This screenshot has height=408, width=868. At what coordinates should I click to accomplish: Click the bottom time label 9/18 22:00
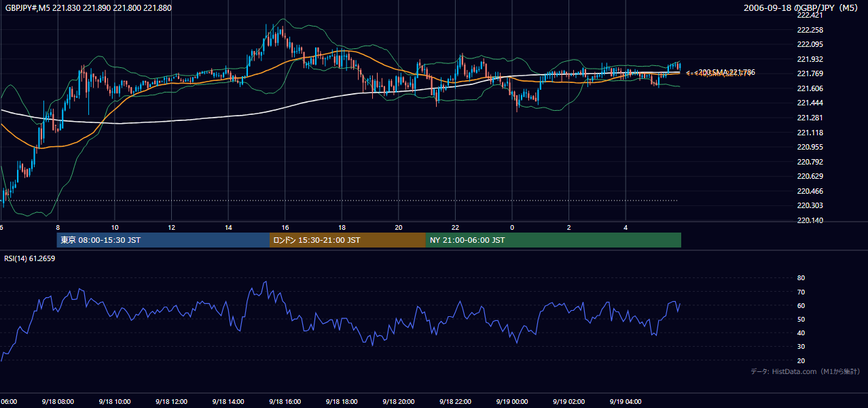click(x=455, y=401)
